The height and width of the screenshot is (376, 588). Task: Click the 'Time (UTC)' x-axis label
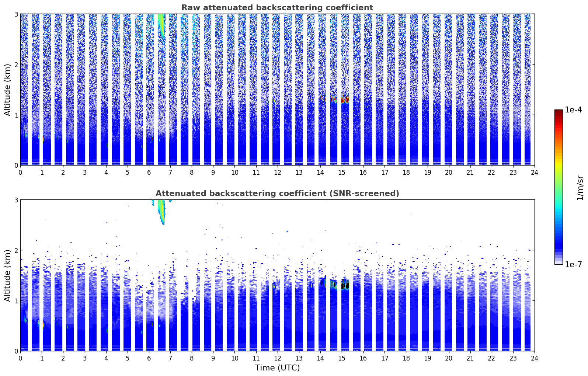[277, 368]
